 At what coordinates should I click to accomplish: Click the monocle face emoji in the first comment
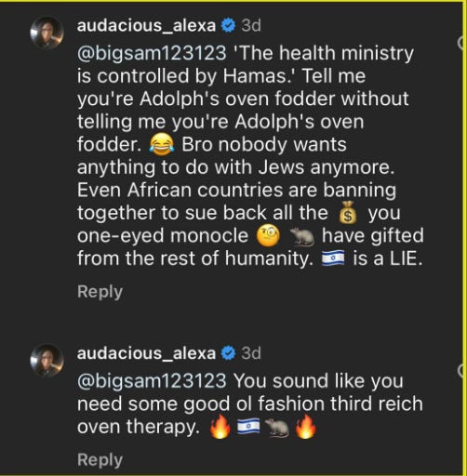[x=268, y=236]
